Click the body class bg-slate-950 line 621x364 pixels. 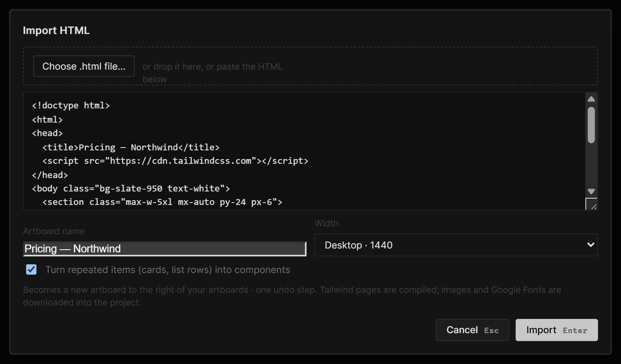click(131, 188)
